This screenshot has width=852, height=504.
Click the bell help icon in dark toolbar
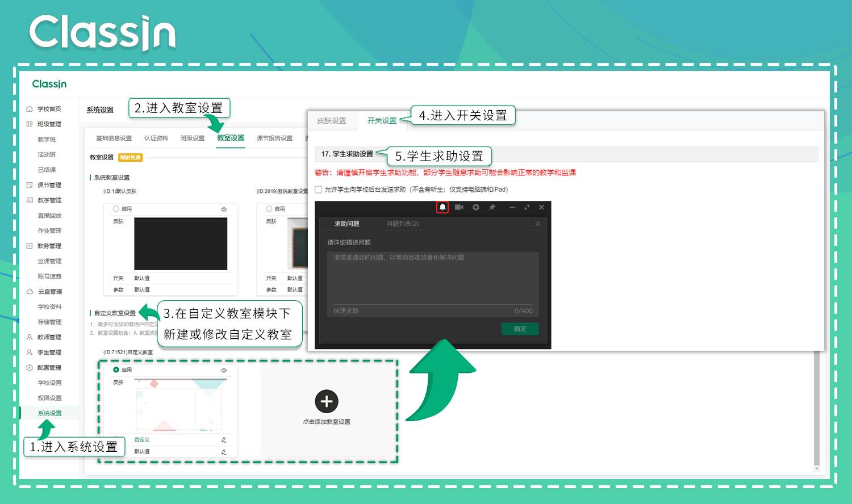[x=442, y=207]
